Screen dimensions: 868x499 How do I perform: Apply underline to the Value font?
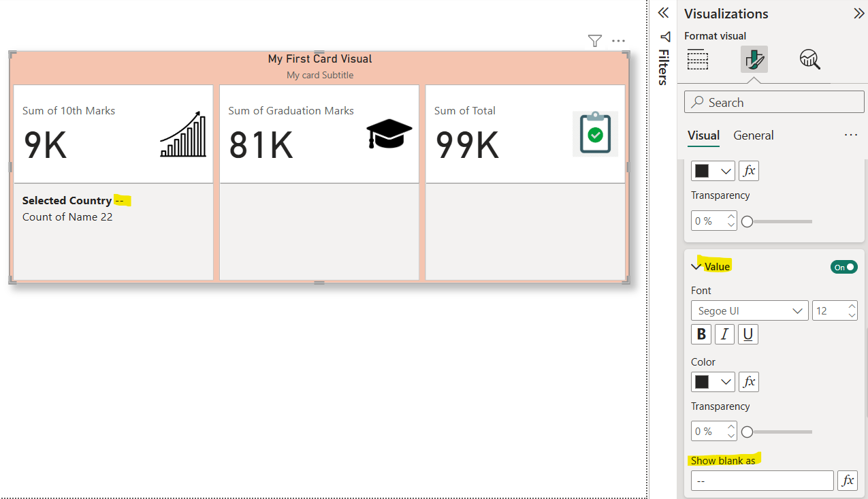tap(748, 334)
